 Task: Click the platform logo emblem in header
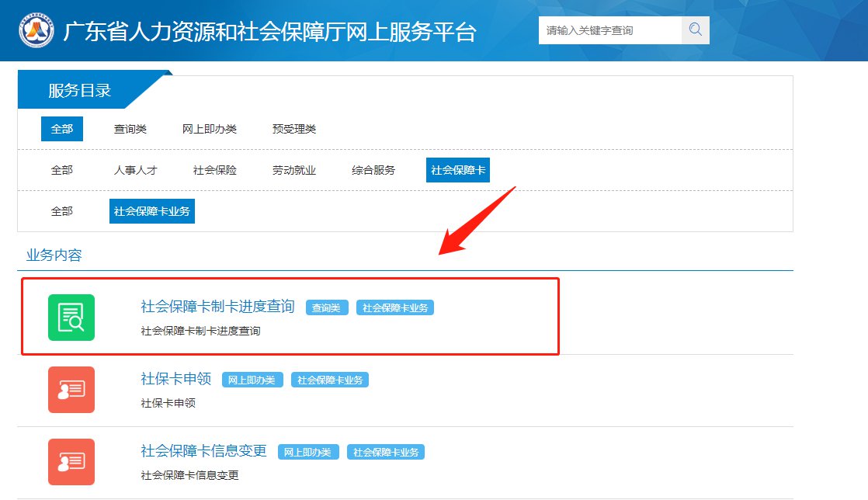[x=36, y=30]
